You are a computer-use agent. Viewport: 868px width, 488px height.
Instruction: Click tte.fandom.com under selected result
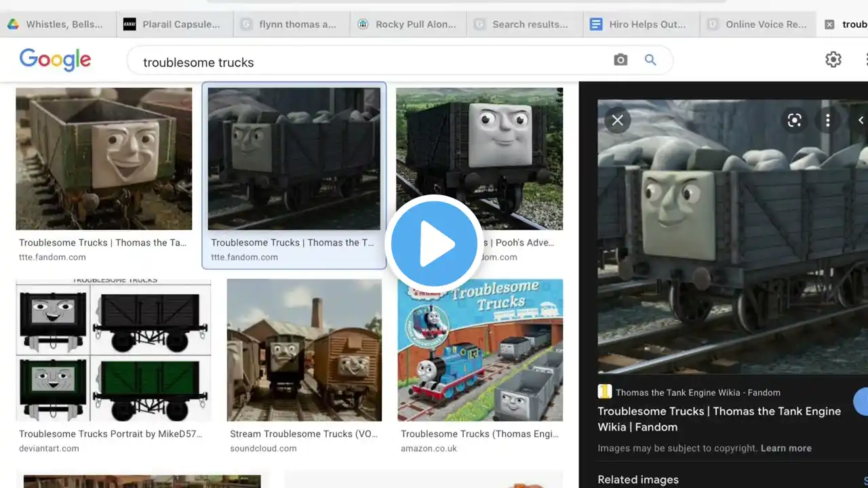click(x=244, y=257)
